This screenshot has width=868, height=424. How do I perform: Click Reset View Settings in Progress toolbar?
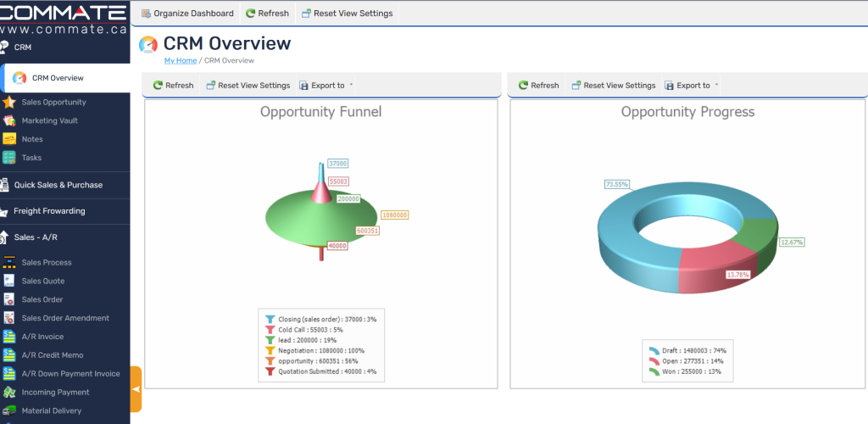tap(614, 86)
